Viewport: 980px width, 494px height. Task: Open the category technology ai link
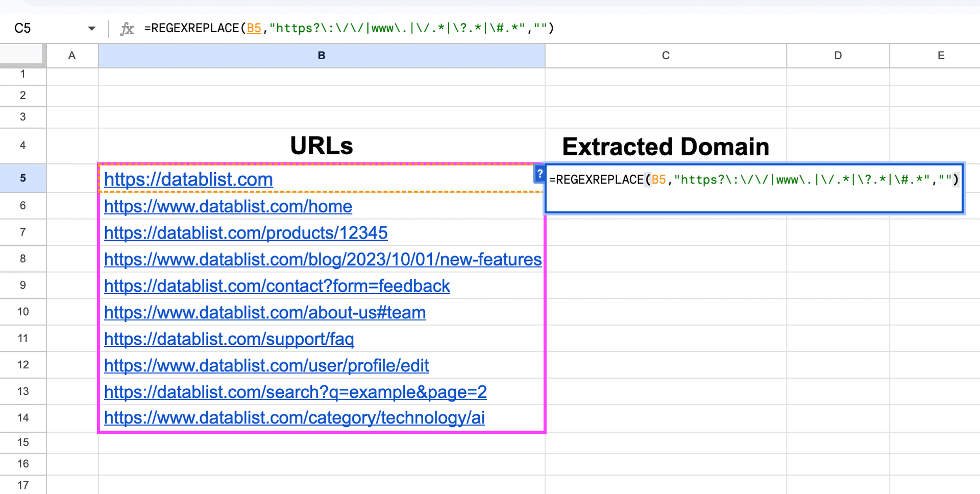[294, 418]
